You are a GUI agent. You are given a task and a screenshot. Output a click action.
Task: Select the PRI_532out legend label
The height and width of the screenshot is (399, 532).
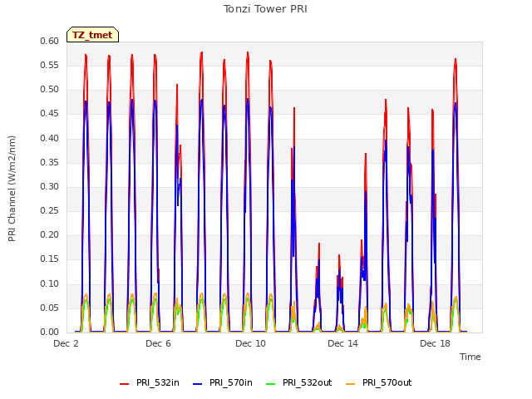tap(308, 382)
